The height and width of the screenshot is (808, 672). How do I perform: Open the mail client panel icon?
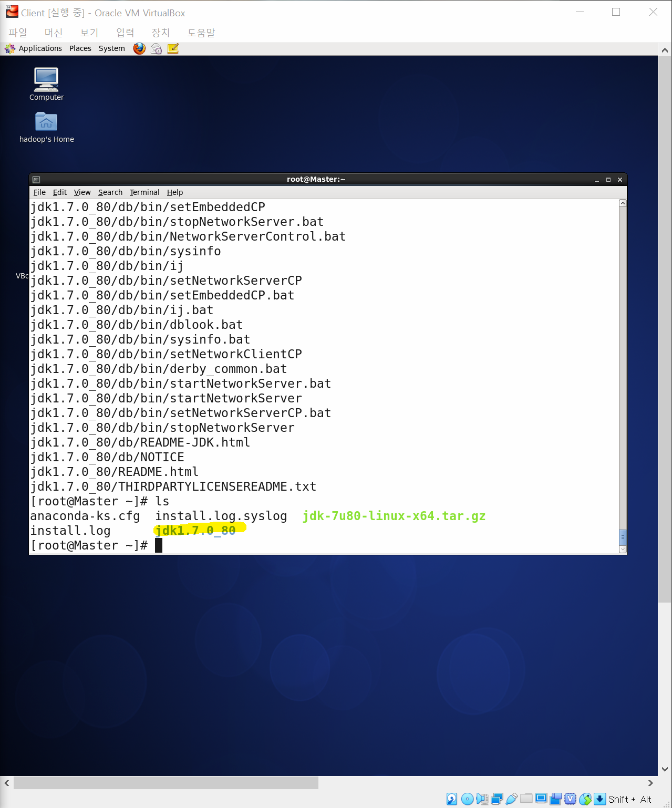coord(156,49)
